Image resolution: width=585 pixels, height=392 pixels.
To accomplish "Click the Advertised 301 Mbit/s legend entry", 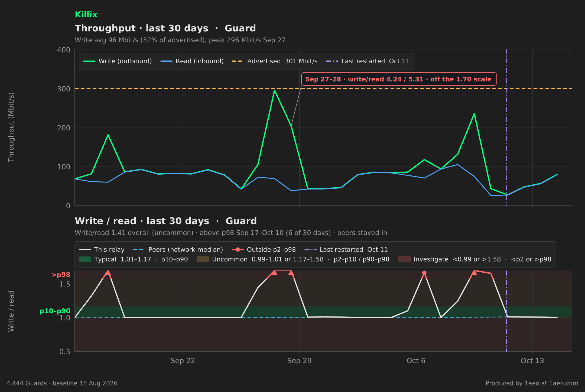I will [275, 61].
